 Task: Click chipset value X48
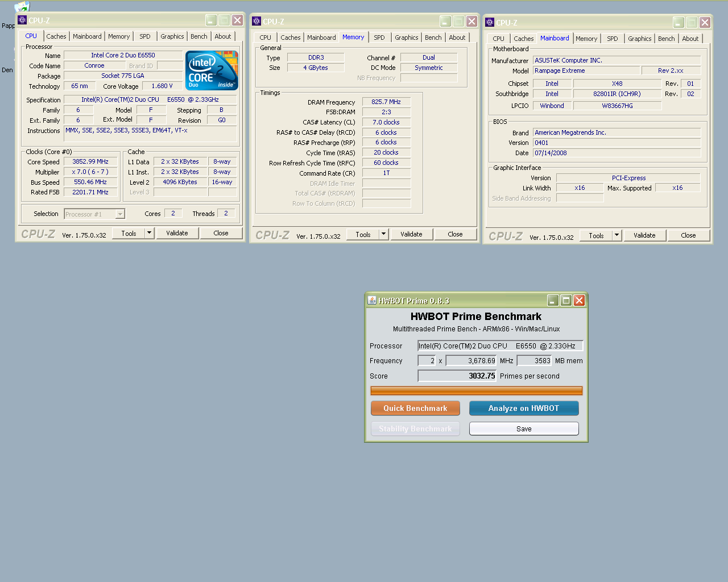click(617, 84)
